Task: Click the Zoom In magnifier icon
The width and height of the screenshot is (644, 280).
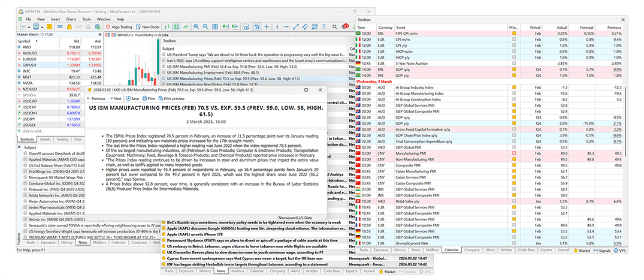Action: [196, 27]
